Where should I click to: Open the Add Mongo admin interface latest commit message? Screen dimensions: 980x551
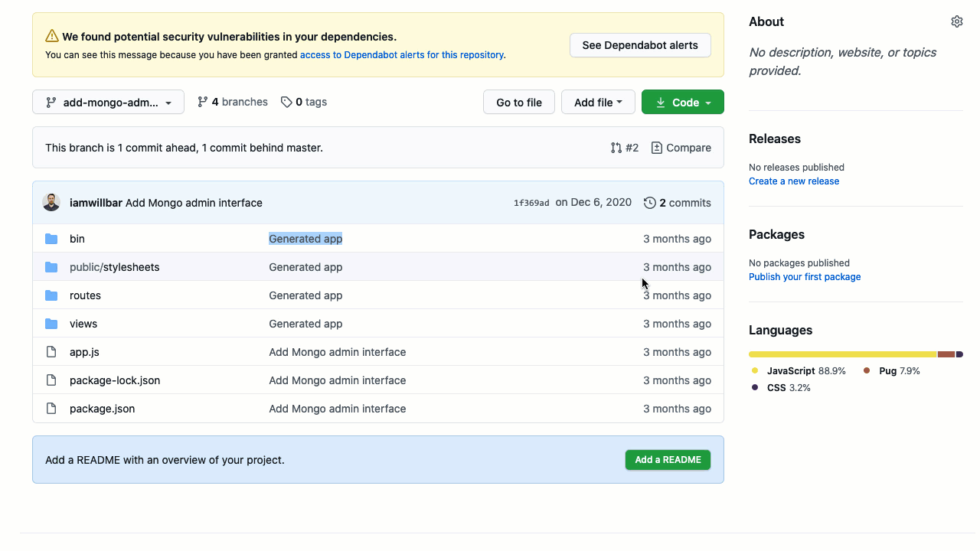(x=194, y=203)
